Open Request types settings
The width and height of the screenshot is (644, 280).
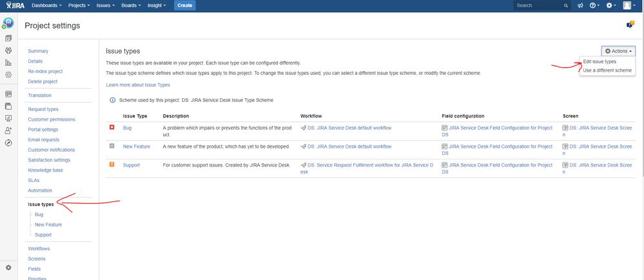[x=43, y=109]
